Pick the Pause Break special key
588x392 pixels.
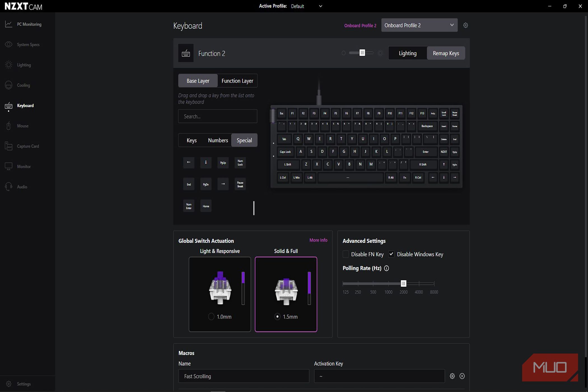click(240, 184)
